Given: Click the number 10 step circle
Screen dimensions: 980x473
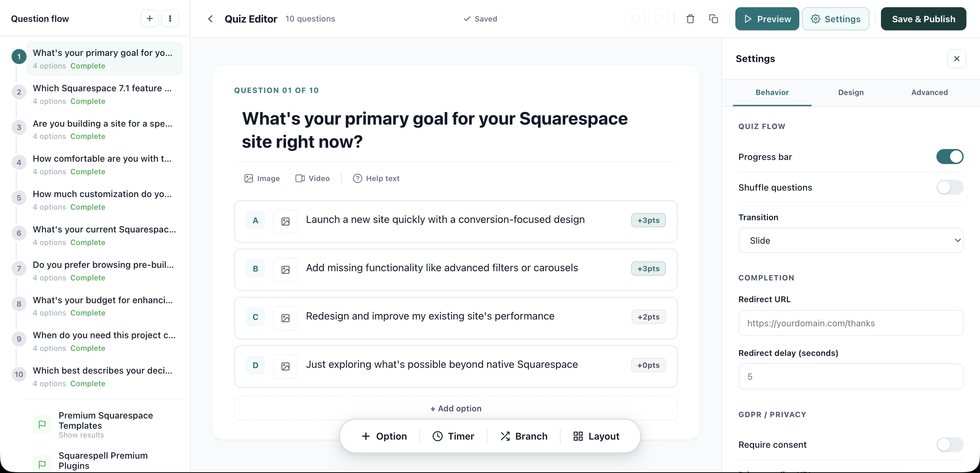Looking at the screenshot, I should (x=19, y=374).
